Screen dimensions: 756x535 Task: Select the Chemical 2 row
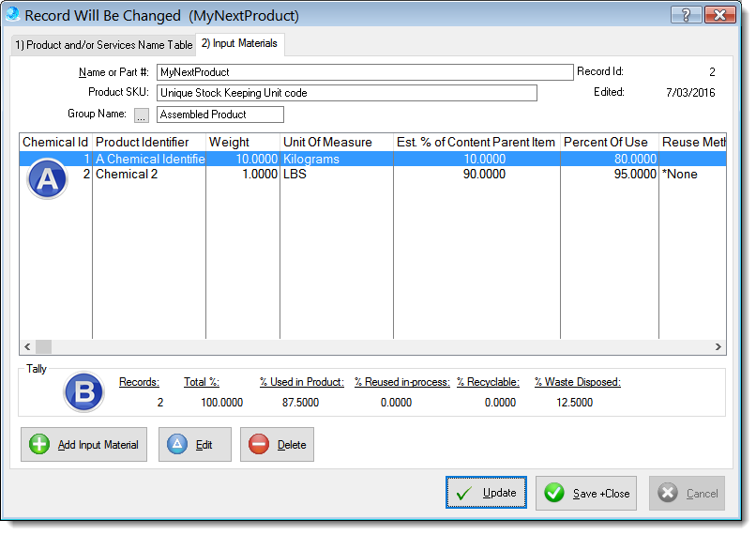point(150,175)
